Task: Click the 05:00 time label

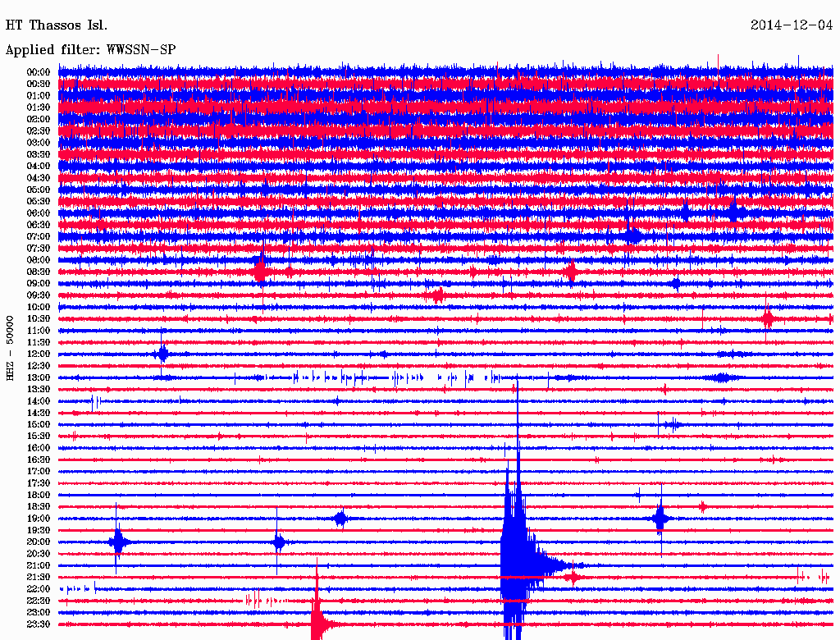Action: click(39, 190)
